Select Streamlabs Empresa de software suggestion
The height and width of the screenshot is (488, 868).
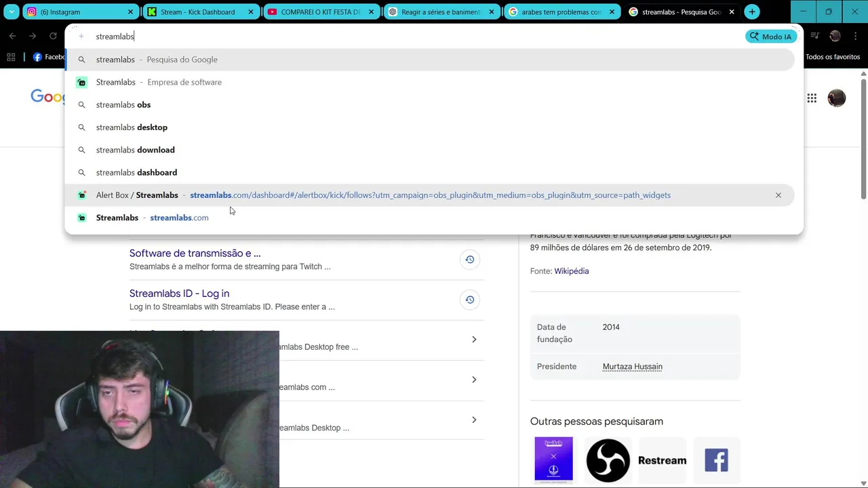click(x=430, y=82)
